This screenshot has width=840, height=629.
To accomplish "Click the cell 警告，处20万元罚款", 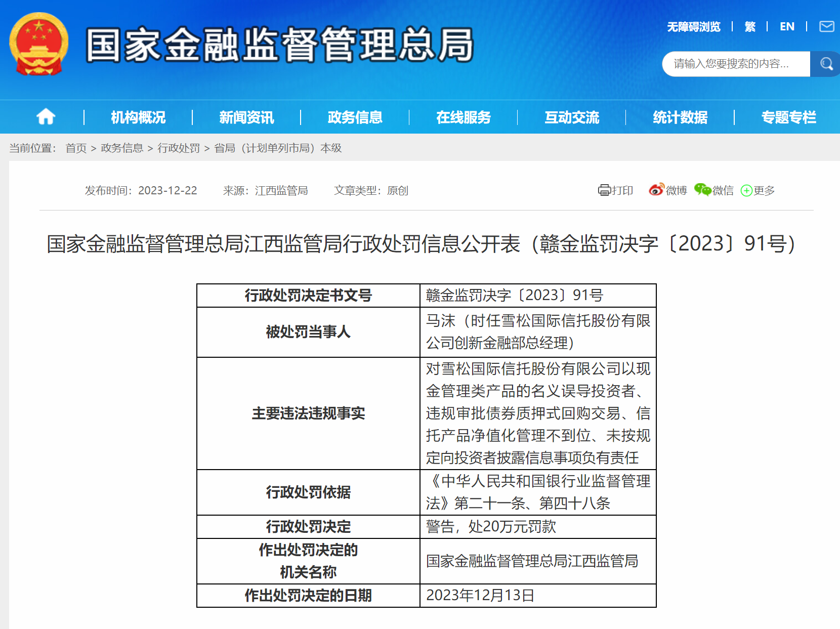I will coord(538,527).
